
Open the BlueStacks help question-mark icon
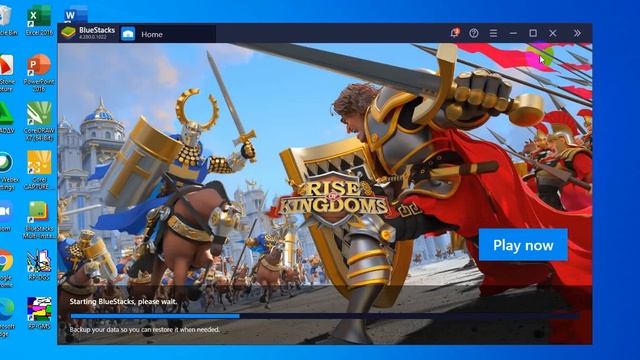coord(473,33)
